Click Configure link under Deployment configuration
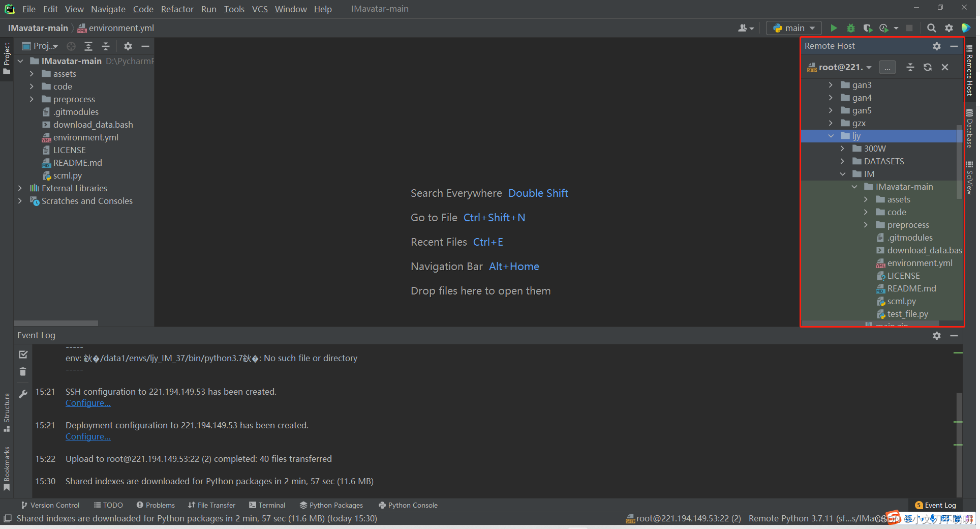 pyautogui.click(x=88, y=436)
